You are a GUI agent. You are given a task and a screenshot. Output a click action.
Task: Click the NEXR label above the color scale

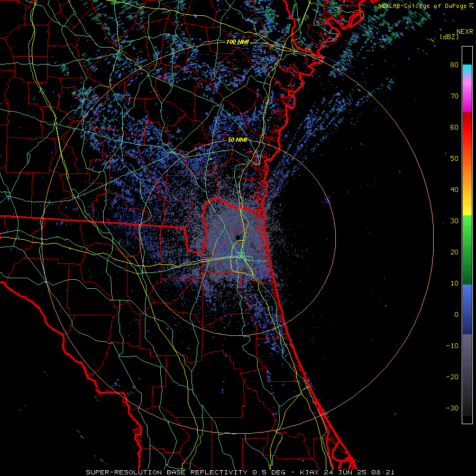[464, 32]
